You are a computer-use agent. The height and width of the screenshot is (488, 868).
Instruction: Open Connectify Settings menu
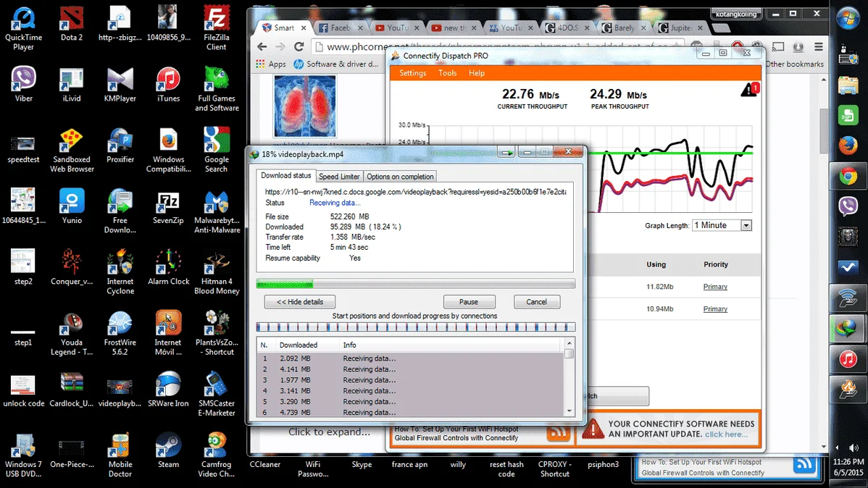tap(412, 73)
